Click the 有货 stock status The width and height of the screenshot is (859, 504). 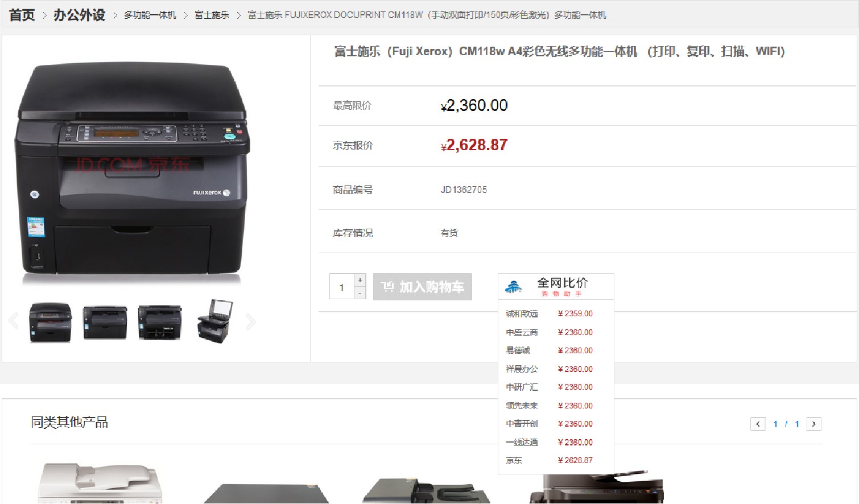tap(449, 233)
